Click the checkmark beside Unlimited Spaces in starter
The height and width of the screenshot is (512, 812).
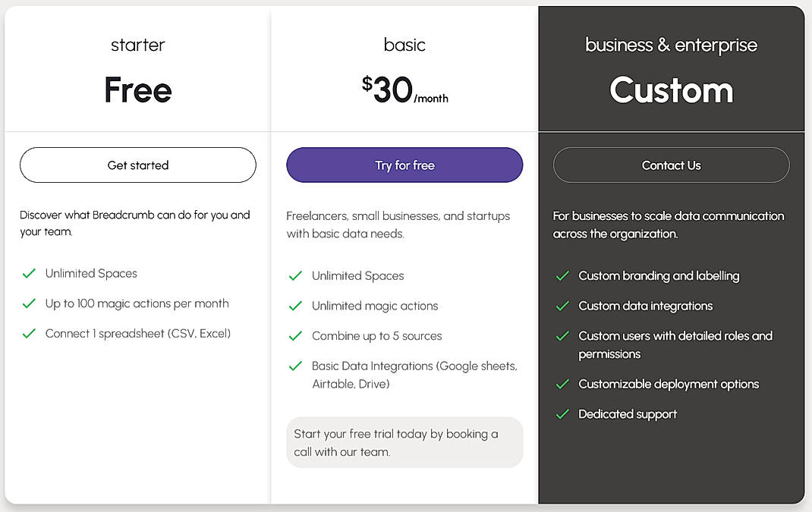coord(29,273)
